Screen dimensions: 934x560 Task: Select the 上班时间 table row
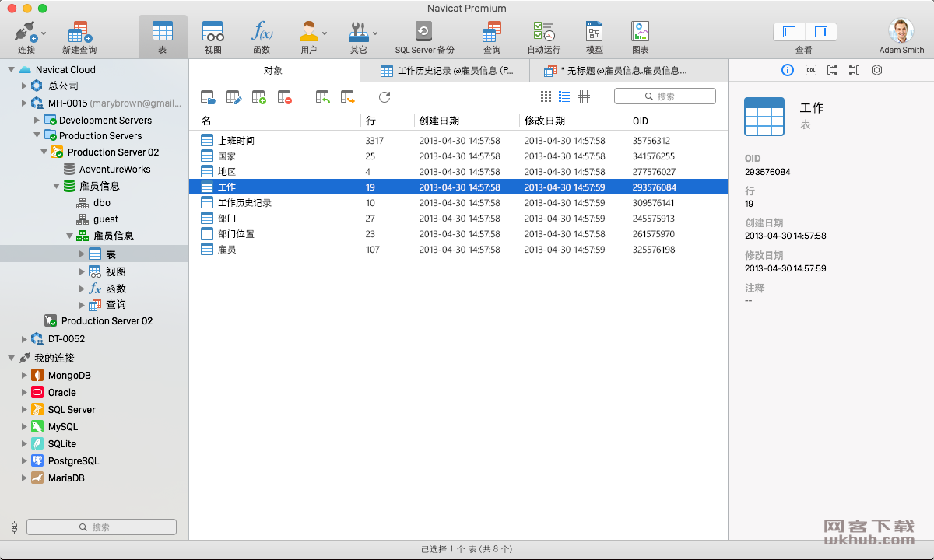point(458,141)
